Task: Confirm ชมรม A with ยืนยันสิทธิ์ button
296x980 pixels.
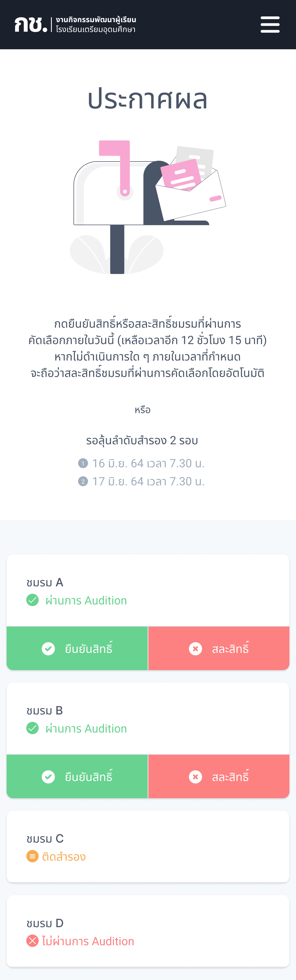Action: tap(77, 648)
